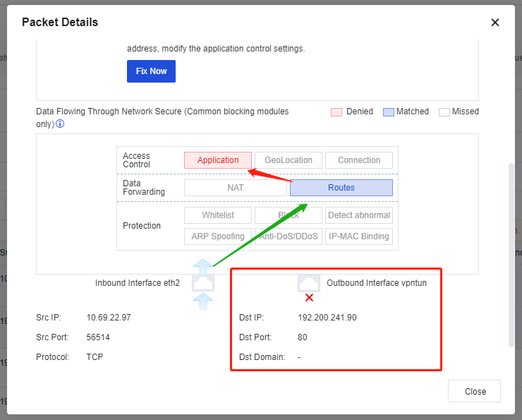
Task: Click the dialog's vertical scrollbar
Action: pos(511,255)
